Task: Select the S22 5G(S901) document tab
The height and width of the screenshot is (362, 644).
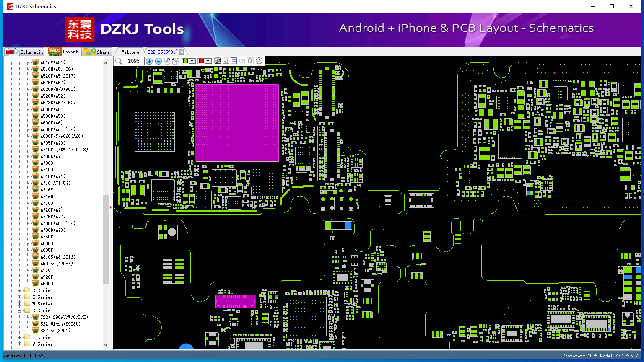Action: pyautogui.click(x=163, y=52)
